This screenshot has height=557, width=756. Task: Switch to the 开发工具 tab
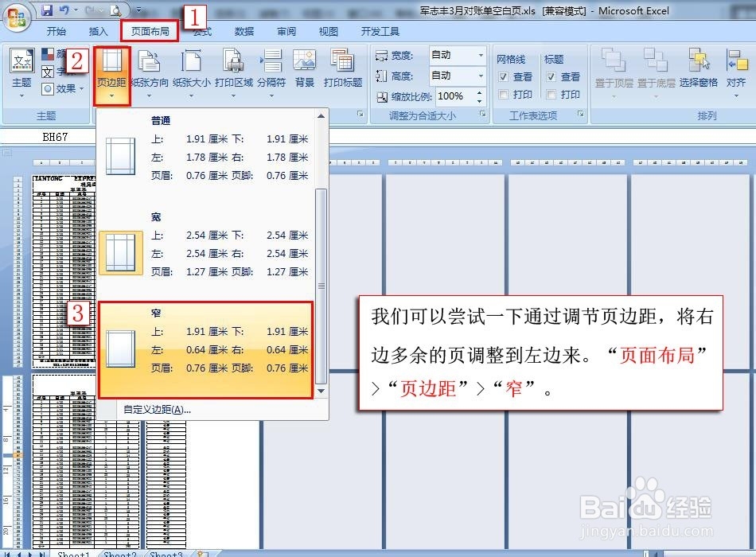380,31
